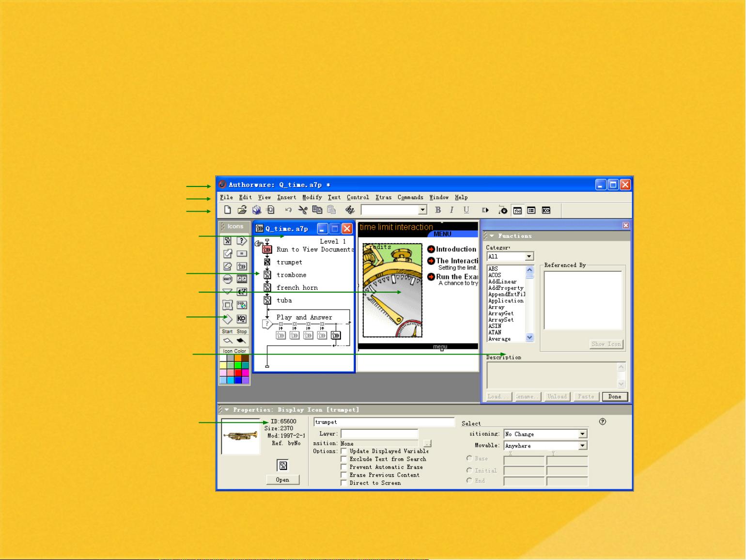Click the Cut scissors toolbar icon

303,210
